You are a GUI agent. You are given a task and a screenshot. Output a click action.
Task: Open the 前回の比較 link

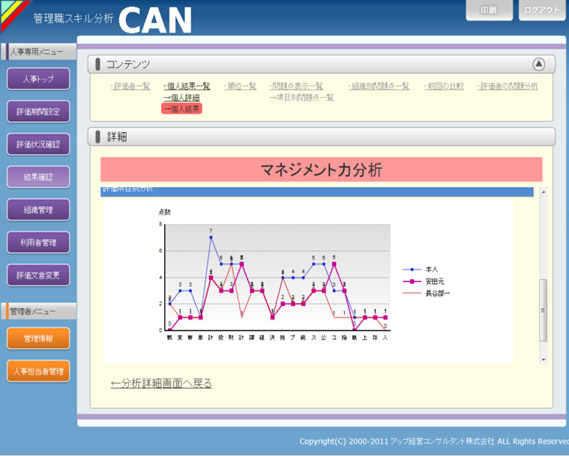click(x=444, y=86)
